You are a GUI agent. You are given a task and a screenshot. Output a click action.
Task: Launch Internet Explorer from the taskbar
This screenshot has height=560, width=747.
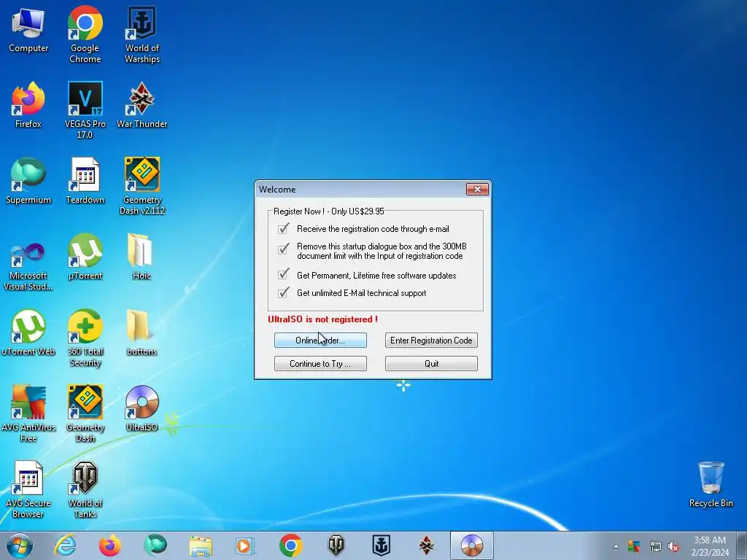(x=65, y=545)
